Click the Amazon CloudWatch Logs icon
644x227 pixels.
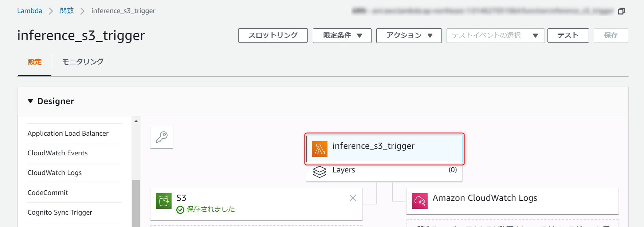tap(420, 201)
